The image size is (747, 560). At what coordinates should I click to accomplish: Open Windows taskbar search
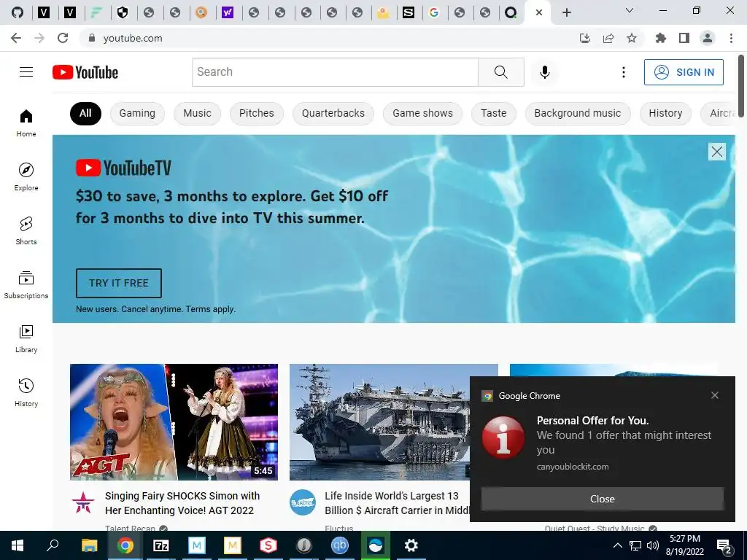tap(53, 545)
